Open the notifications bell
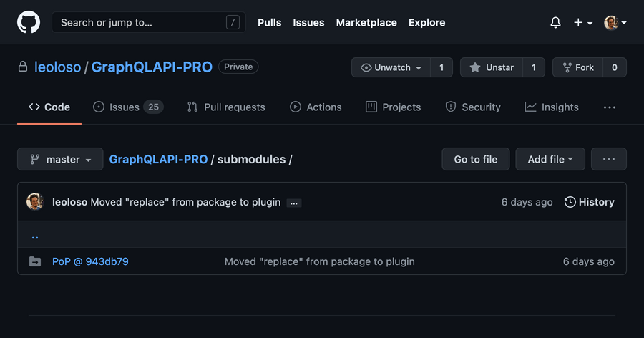Viewport: 644px width, 338px height. (555, 23)
